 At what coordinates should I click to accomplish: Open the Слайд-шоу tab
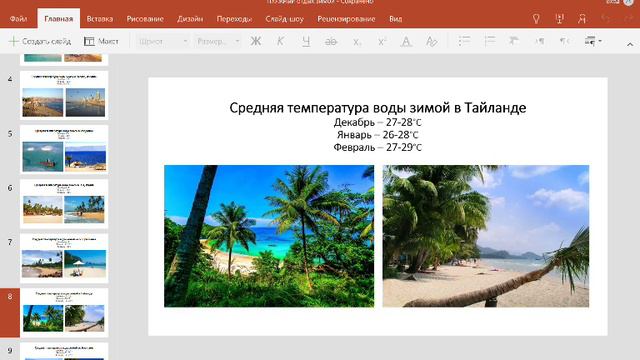pyautogui.click(x=284, y=19)
